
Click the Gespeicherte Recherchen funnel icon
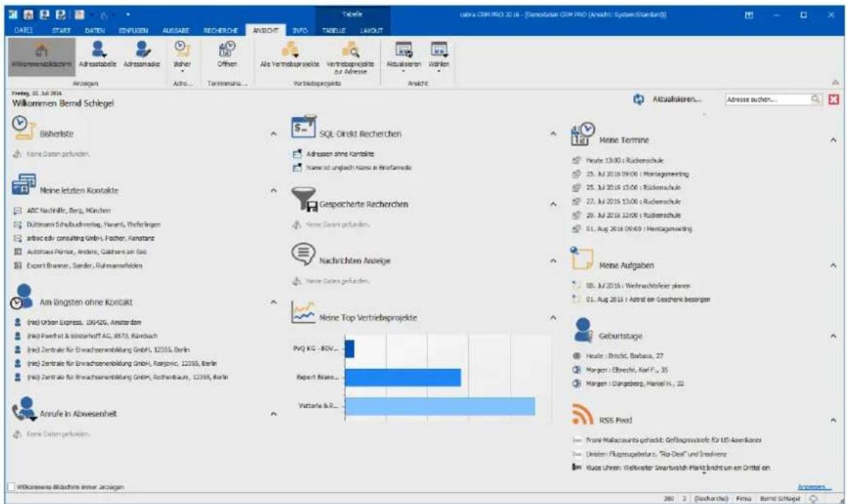(304, 200)
